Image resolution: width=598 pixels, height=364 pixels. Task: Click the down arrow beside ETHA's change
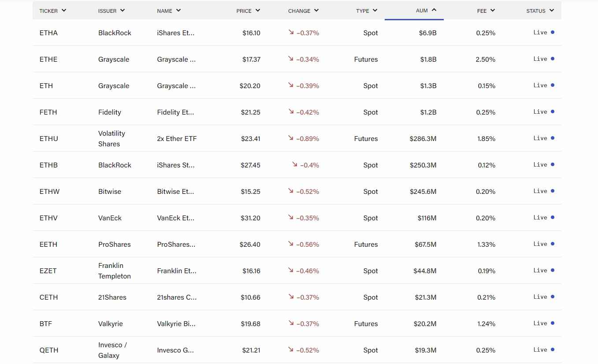pyautogui.click(x=291, y=32)
